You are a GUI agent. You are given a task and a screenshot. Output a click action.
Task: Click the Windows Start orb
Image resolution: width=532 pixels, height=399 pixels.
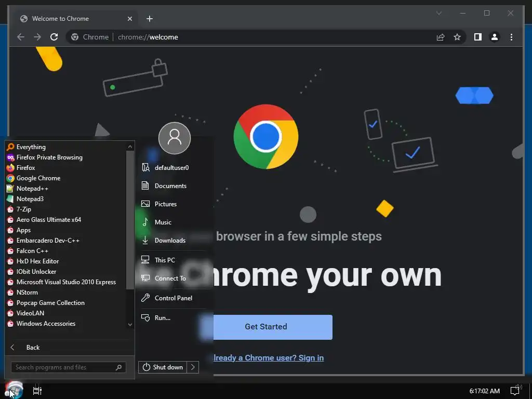click(x=14, y=390)
